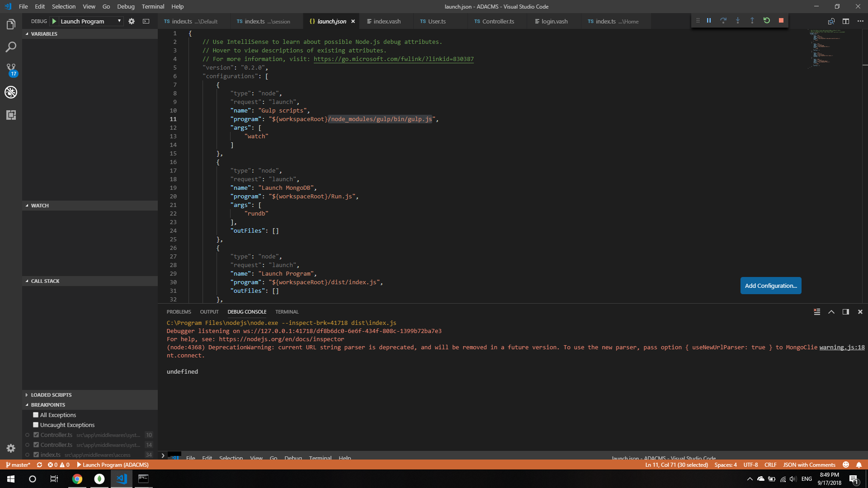Maximize the bottom panel size
Viewport: 868px width, 488px height.
coord(831,312)
